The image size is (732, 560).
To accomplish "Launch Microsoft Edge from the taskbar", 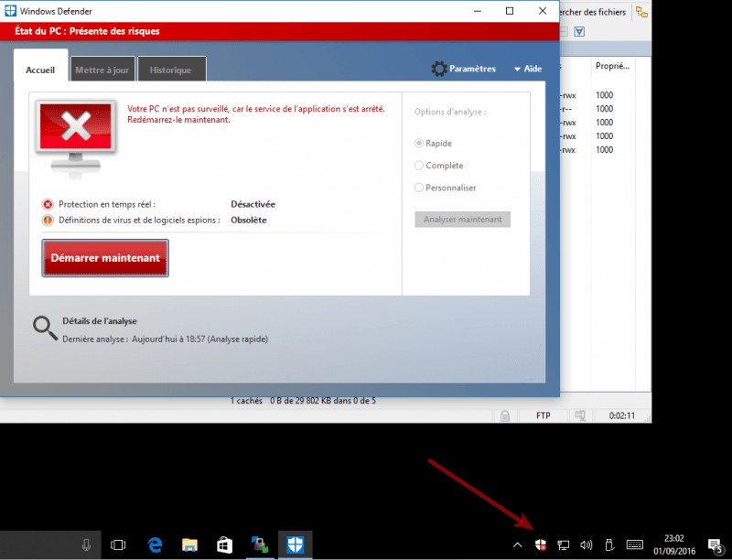I will coord(155,544).
